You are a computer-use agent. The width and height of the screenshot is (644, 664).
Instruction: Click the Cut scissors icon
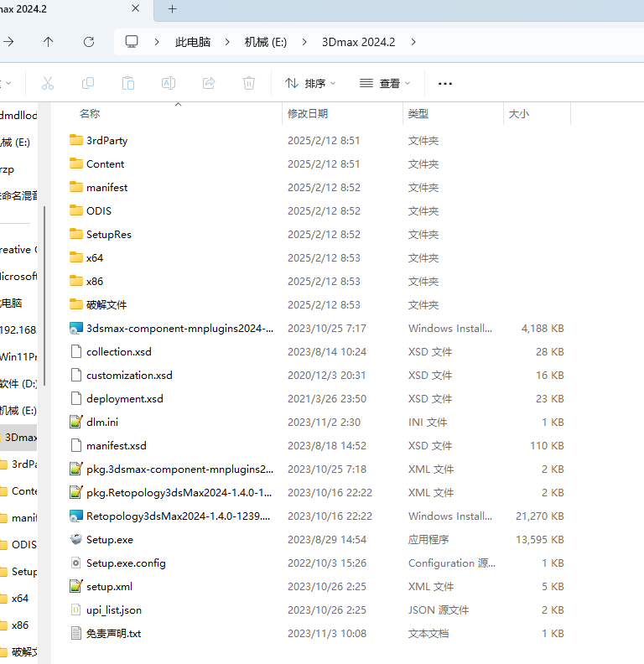(48, 83)
